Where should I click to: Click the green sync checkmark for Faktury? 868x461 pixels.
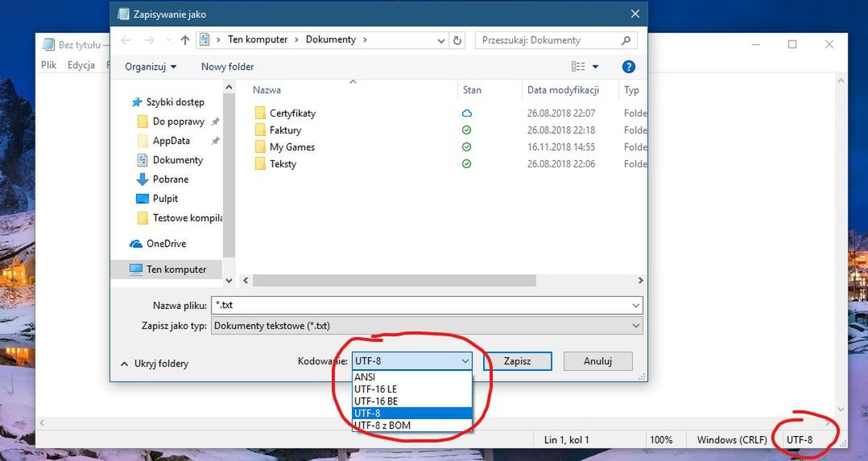(467, 130)
